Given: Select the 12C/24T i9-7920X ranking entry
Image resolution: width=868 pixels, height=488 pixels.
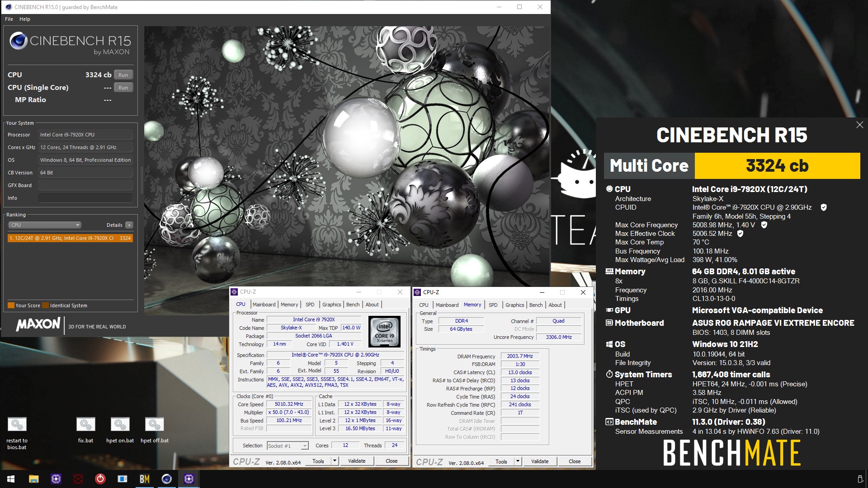Looking at the screenshot, I should 70,238.
